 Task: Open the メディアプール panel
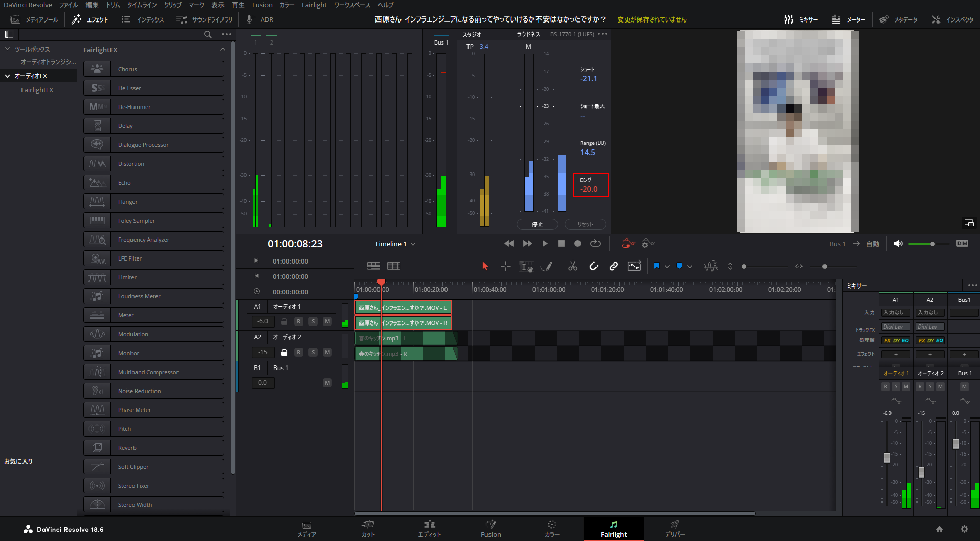click(x=35, y=19)
